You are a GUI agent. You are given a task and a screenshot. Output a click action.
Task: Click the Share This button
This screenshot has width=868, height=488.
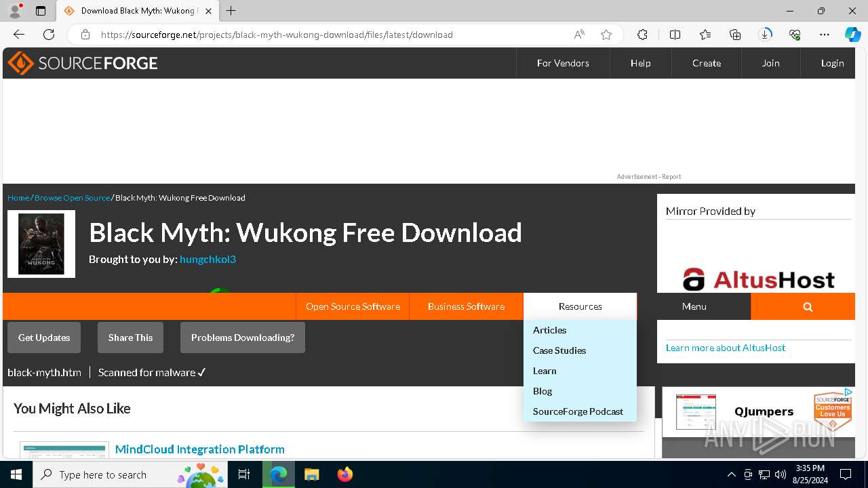pyautogui.click(x=130, y=338)
